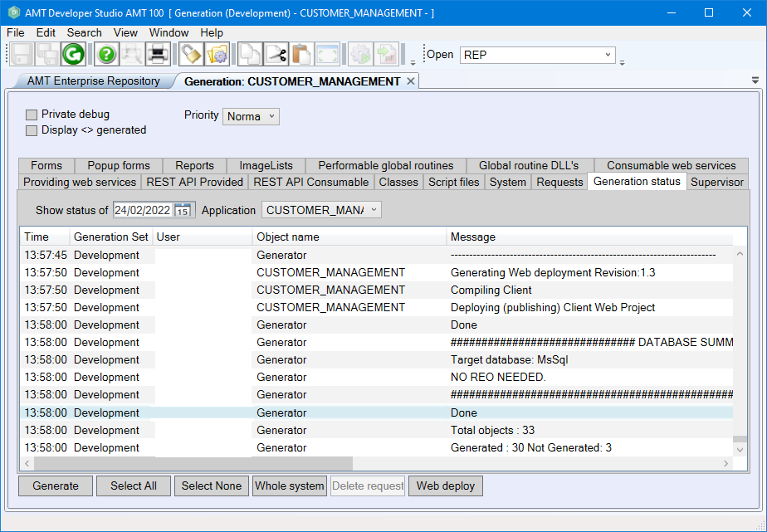Screen dimensions: 767x532
Task: Expand the main toolbar overflow options arrow
Action: tap(413, 62)
